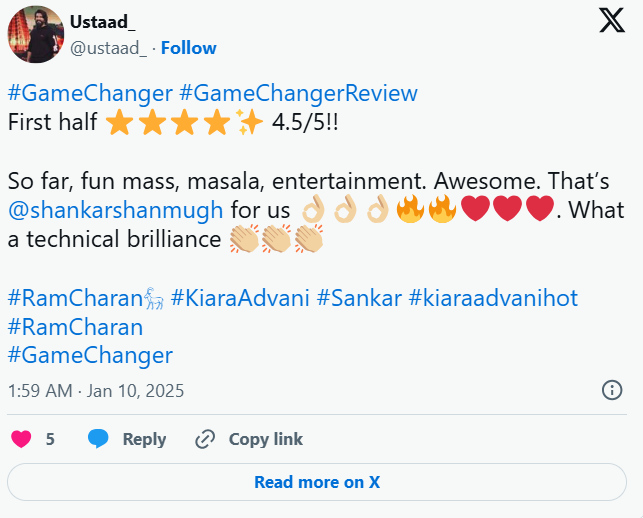
Task: Open the 1:59 AM Jan 10, 2025 timestamp
Action: click(x=96, y=390)
